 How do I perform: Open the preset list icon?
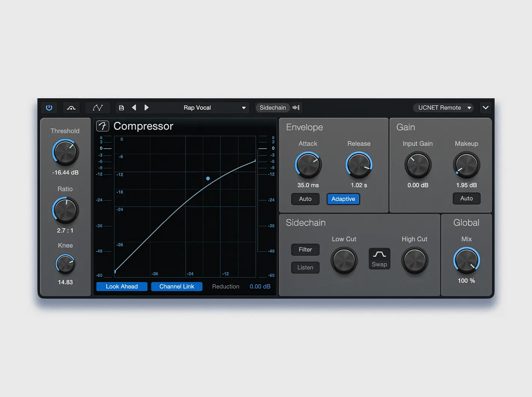(x=121, y=107)
